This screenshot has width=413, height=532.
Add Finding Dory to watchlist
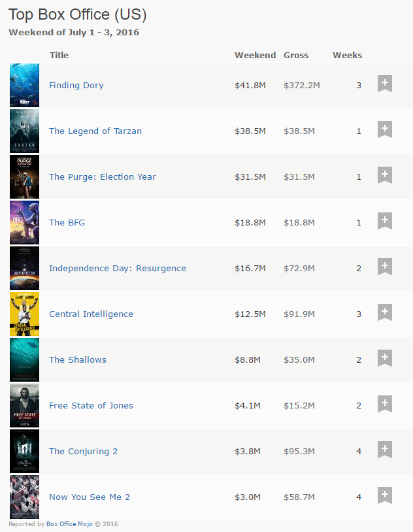tap(385, 84)
